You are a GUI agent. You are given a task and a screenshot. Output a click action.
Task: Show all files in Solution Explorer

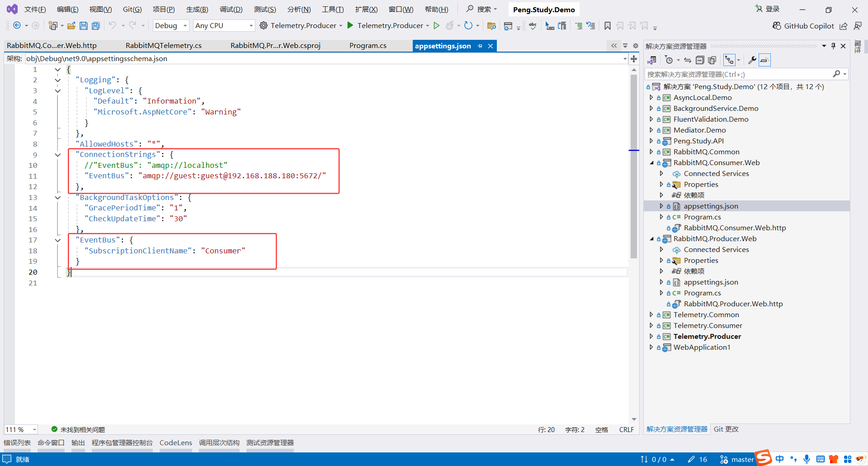(712, 60)
